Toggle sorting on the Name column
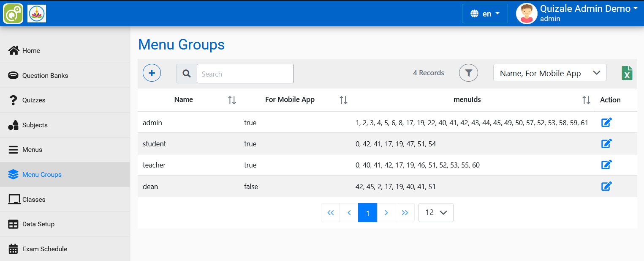Viewport: 644px width, 261px height. 232,100
